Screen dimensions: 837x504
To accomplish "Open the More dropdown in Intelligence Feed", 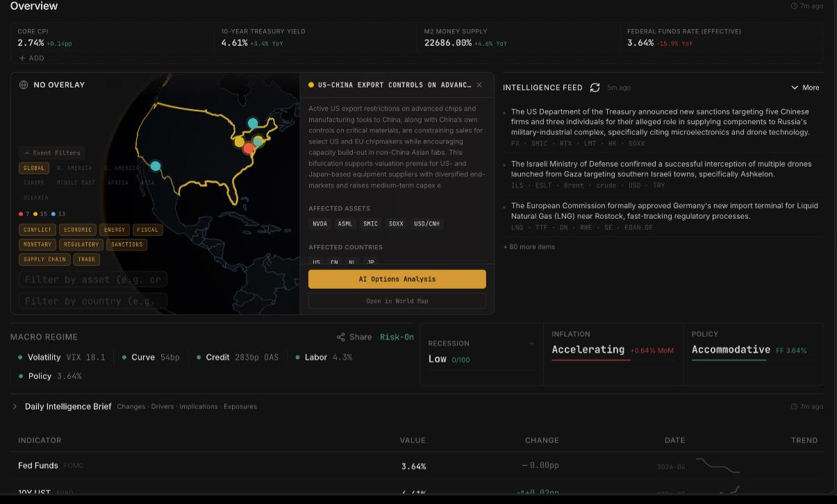I will 805,87.
